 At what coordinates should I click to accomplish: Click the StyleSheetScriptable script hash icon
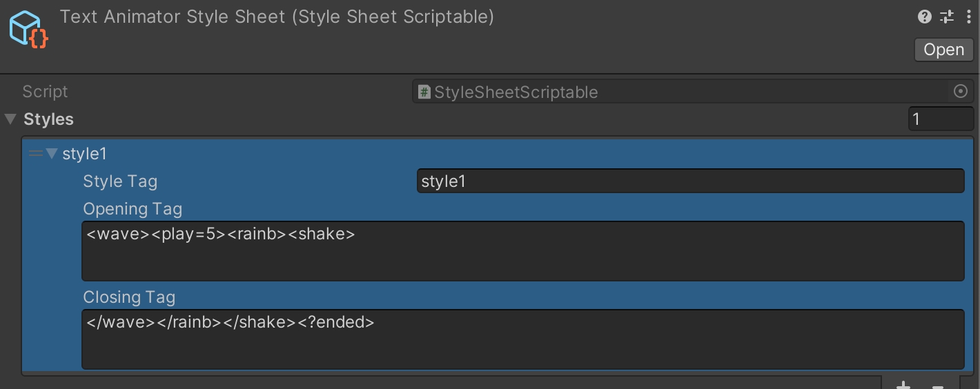424,92
